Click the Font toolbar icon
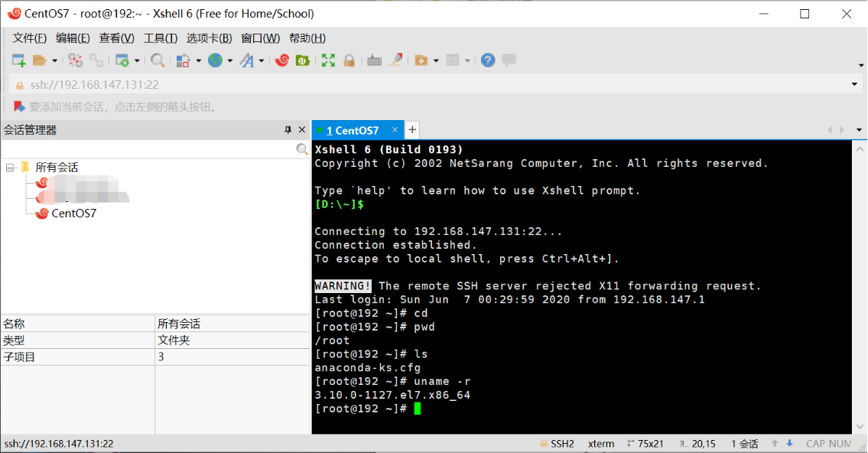This screenshot has width=868, height=453. pos(247,60)
